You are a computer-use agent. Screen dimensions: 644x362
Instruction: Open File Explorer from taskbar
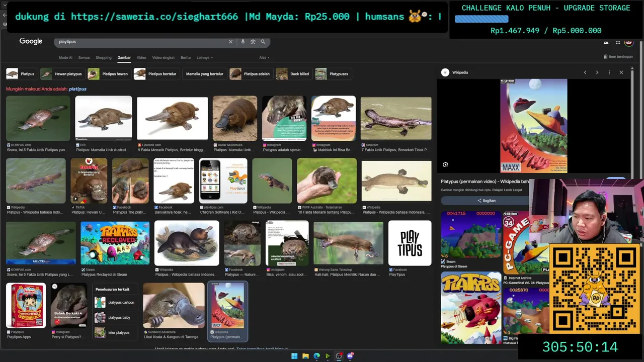[305, 356]
